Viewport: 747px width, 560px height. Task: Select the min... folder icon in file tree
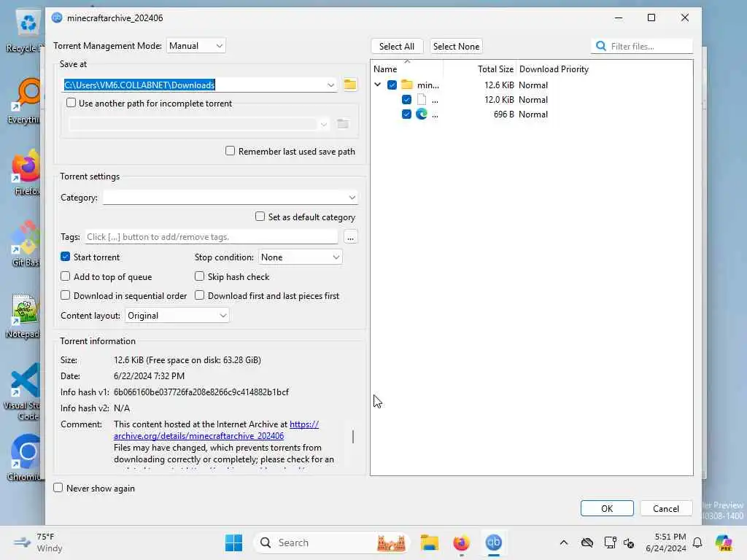[x=407, y=85]
